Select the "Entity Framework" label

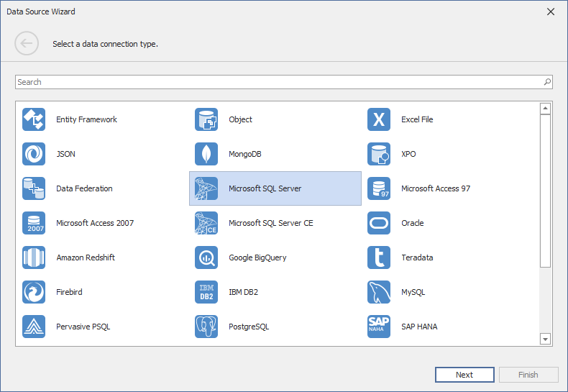(x=86, y=119)
